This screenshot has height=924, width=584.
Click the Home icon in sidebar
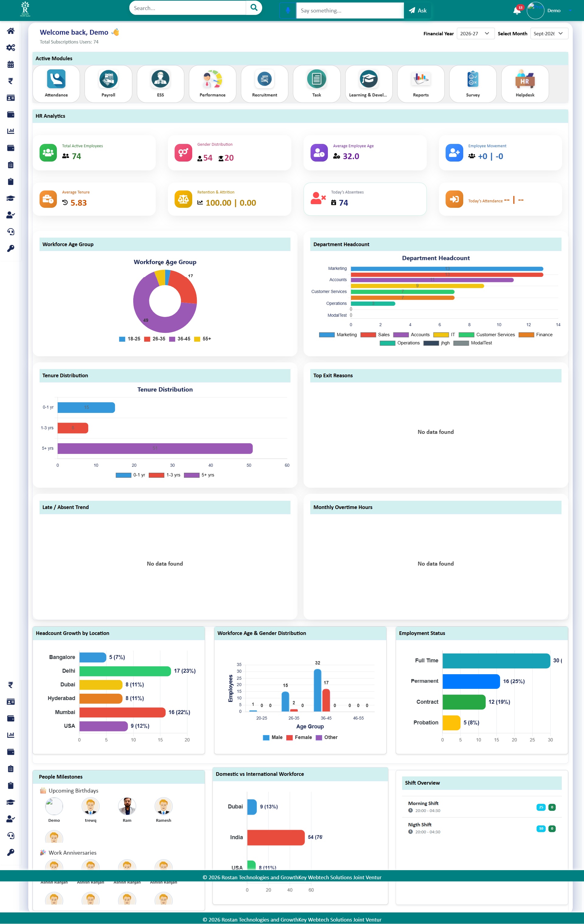[x=11, y=31]
